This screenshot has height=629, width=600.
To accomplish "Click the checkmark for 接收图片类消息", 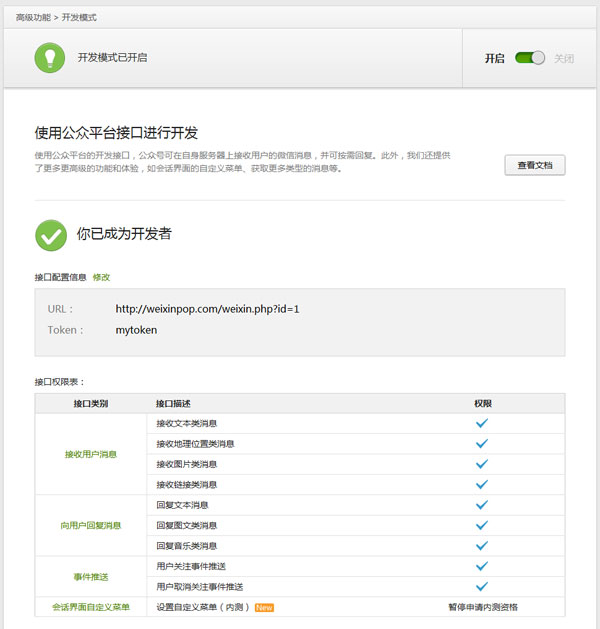I will (x=482, y=464).
